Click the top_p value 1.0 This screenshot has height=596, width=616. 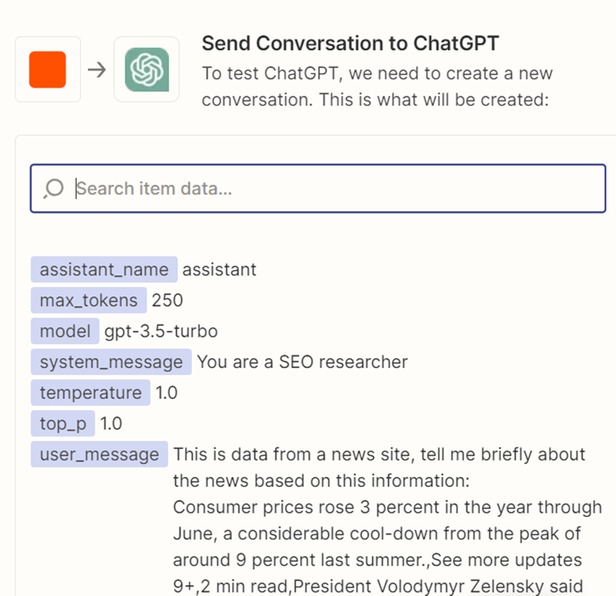(x=111, y=424)
